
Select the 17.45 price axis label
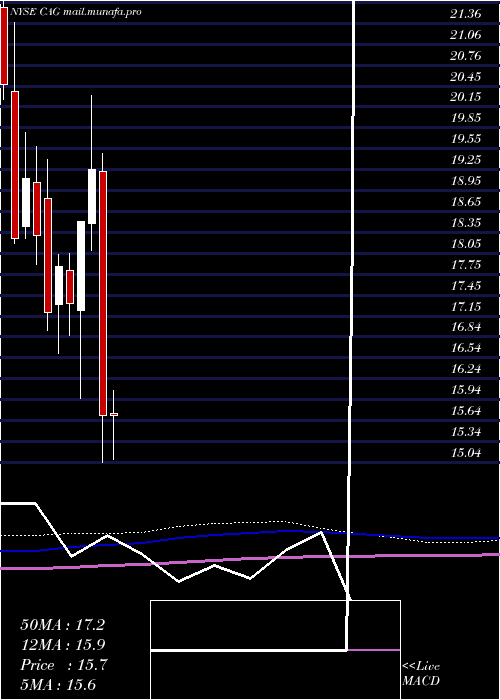(466, 286)
